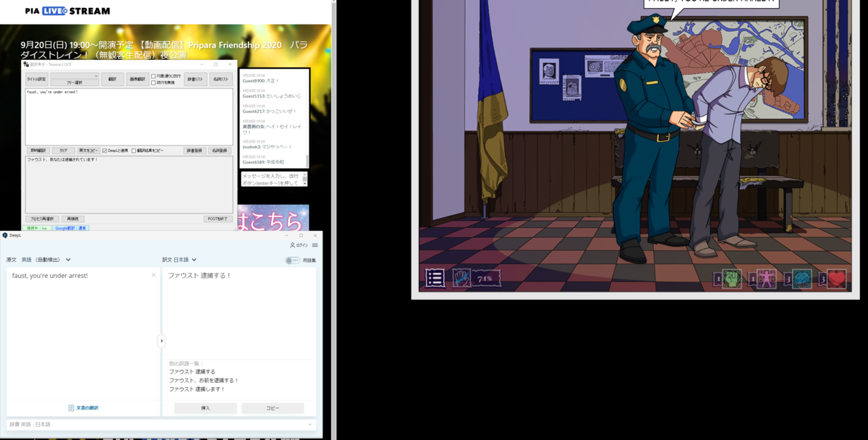Click the blue hand icon in the game
The image size is (868, 440).
(461, 278)
